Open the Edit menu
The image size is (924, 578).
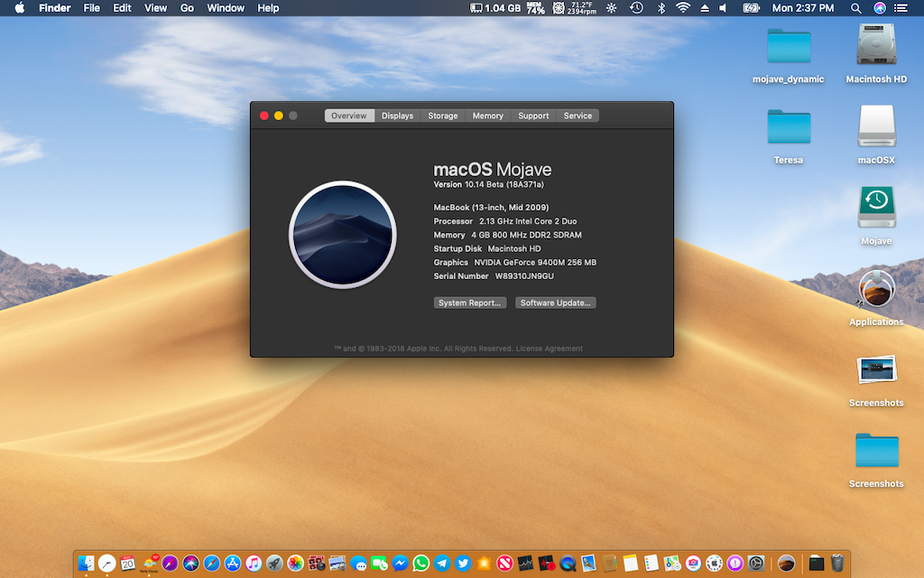[x=122, y=7]
